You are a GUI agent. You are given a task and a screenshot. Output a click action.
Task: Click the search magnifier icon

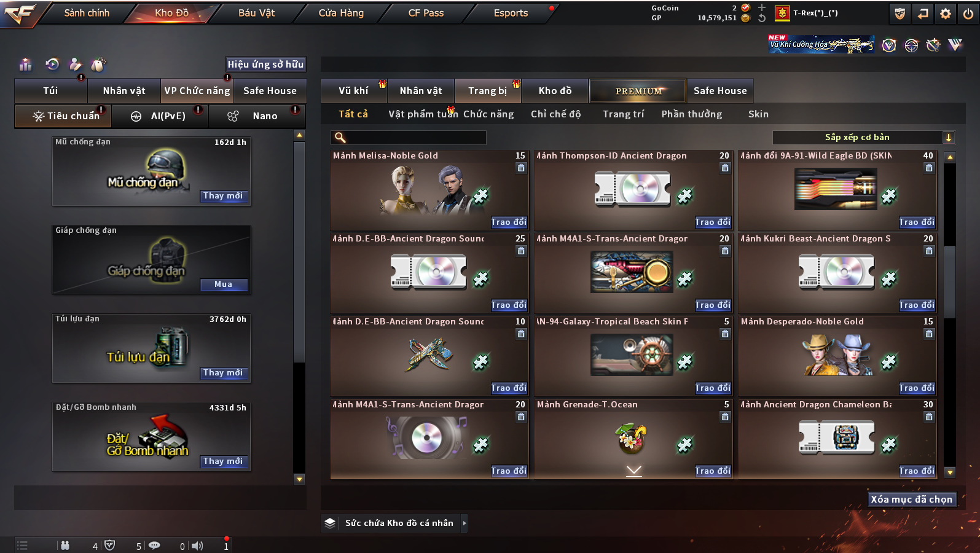(x=340, y=138)
